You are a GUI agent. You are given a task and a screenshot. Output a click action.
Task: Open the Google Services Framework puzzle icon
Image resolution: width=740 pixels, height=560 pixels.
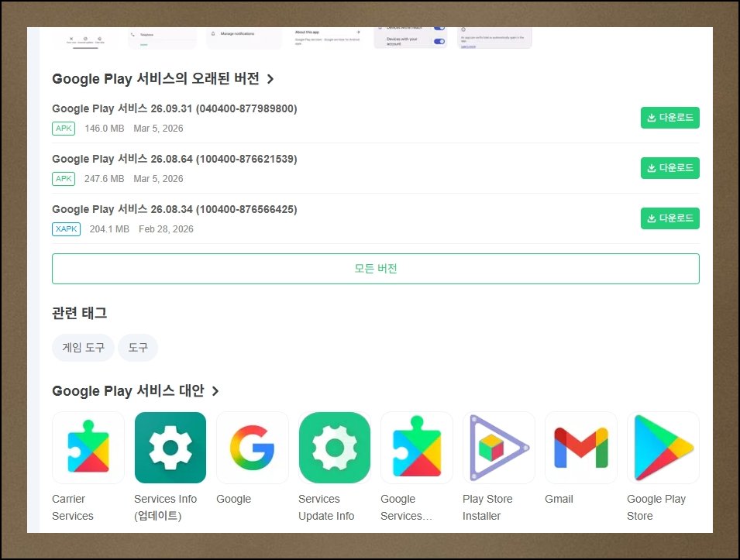(x=417, y=447)
